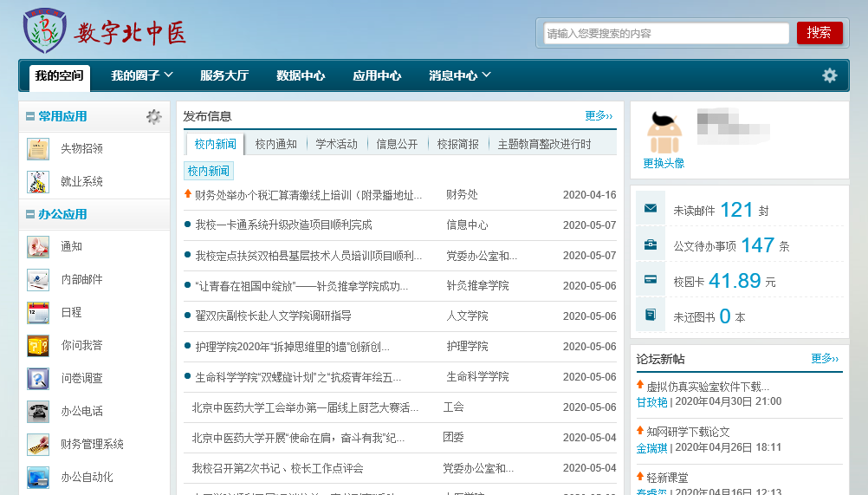
Task: Click the settings gear in navigation bar
Action: point(829,75)
